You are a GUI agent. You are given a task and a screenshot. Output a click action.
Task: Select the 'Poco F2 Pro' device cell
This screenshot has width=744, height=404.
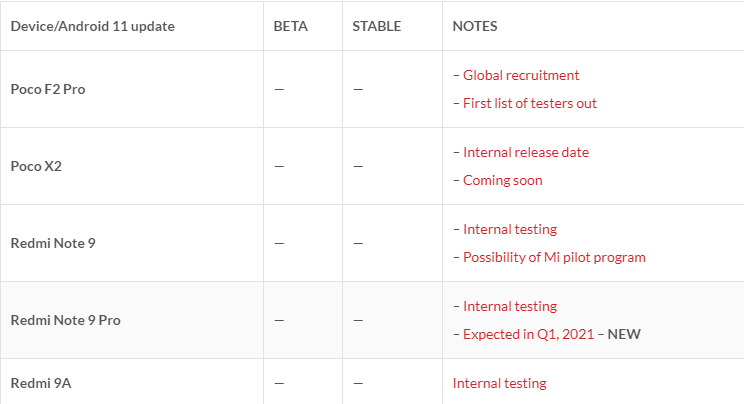(47, 89)
